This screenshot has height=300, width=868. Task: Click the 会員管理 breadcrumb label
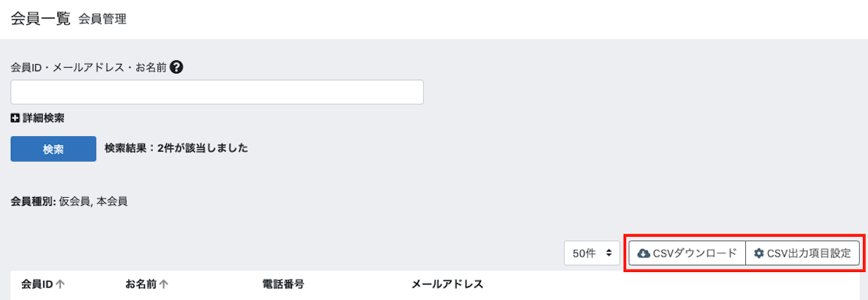pyautogui.click(x=102, y=20)
